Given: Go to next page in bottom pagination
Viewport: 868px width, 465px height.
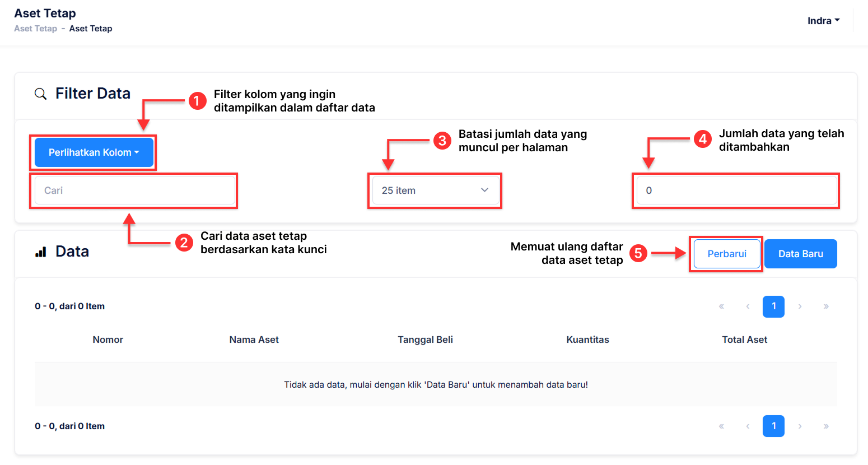Looking at the screenshot, I should click(800, 426).
